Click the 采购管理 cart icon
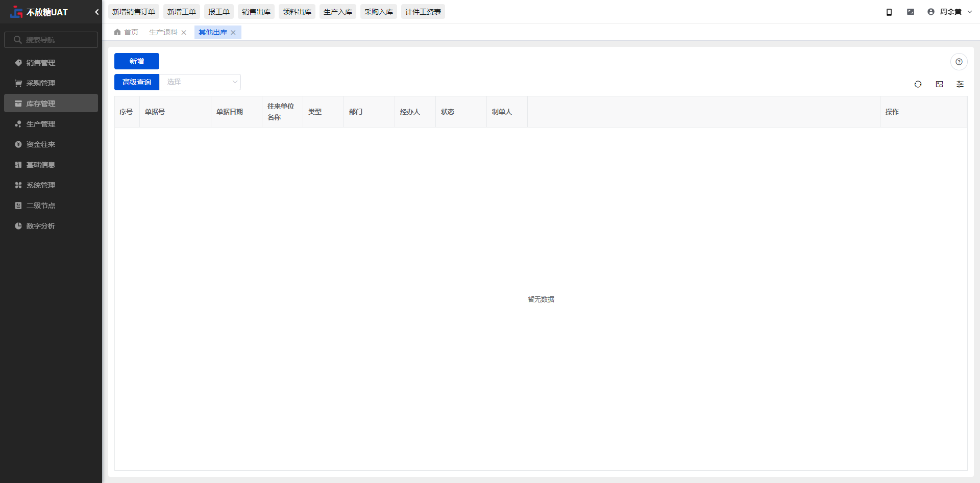This screenshot has width=980, height=483. tap(18, 83)
